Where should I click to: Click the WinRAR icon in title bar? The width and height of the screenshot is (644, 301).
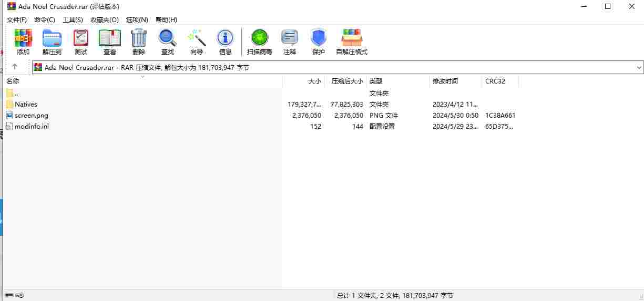coord(11,6)
